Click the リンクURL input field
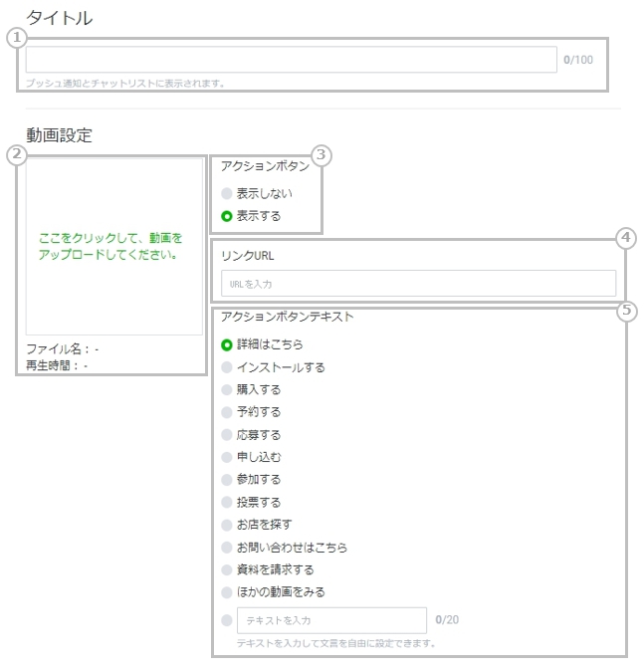The image size is (644, 671). (x=418, y=284)
